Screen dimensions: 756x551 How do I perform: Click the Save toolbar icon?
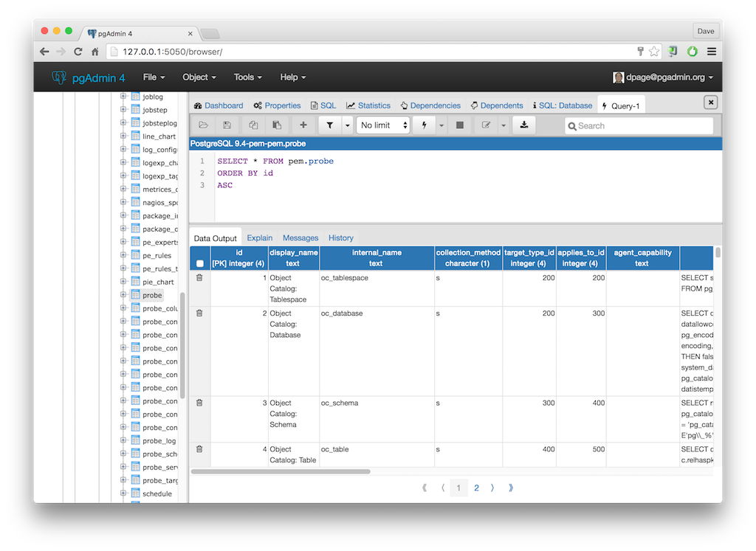[227, 125]
